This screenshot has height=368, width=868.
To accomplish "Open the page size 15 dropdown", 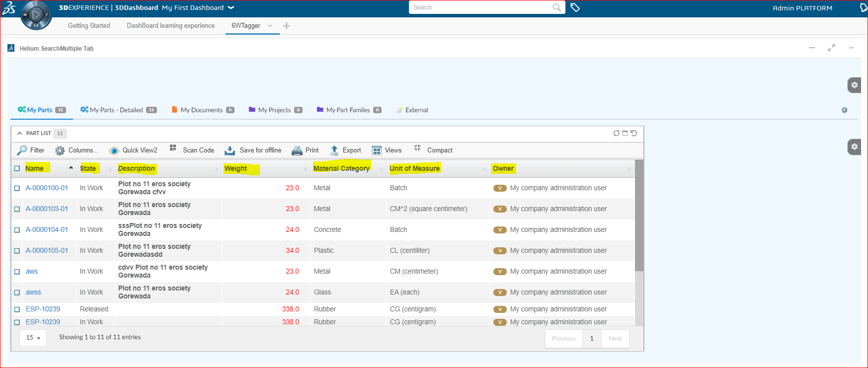I will [x=33, y=338].
